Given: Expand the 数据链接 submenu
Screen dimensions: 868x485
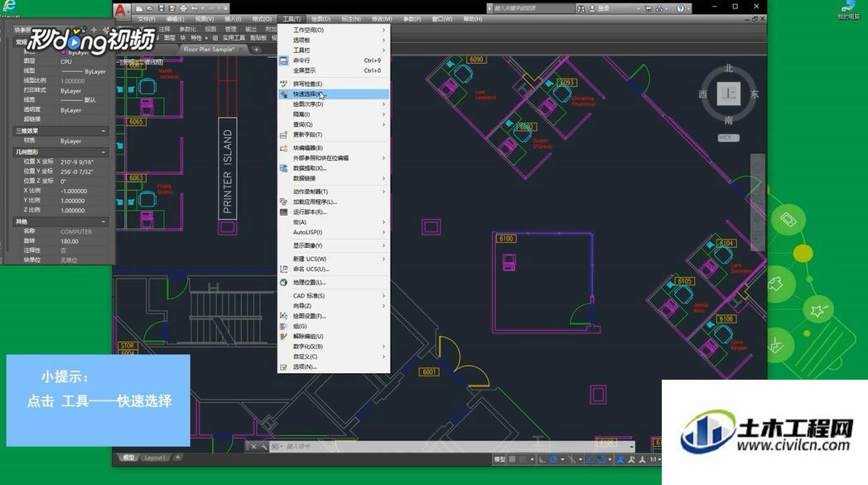Looking at the screenshot, I should coord(334,178).
